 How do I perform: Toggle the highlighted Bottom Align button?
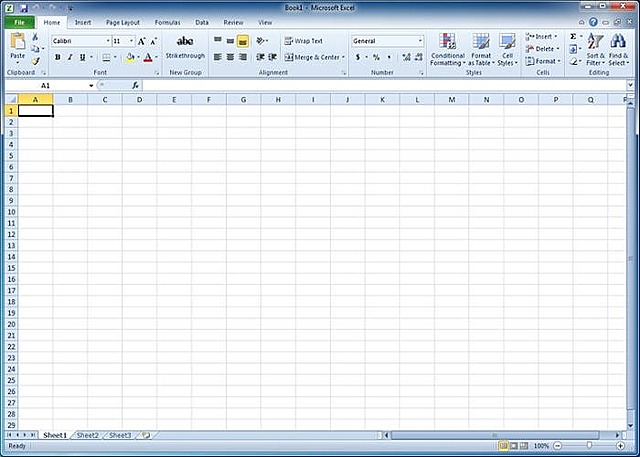pyautogui.click(x=243, y=41)
